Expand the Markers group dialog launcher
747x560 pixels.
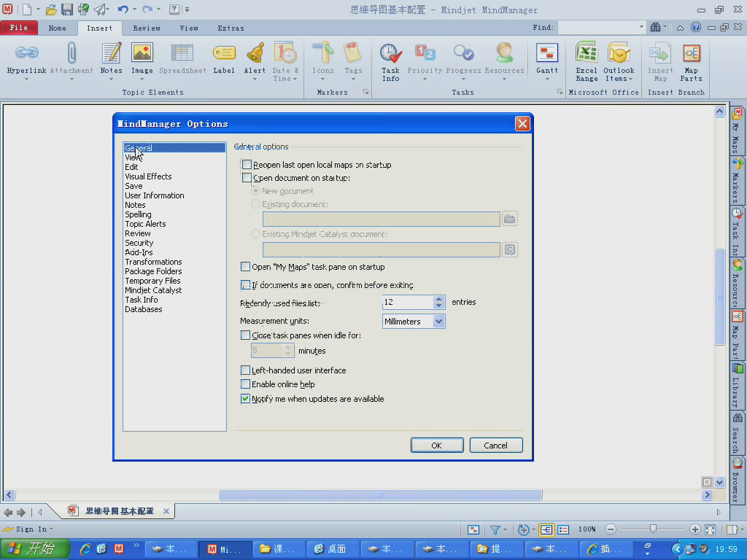pyautogui.click(x=366, y=92)
